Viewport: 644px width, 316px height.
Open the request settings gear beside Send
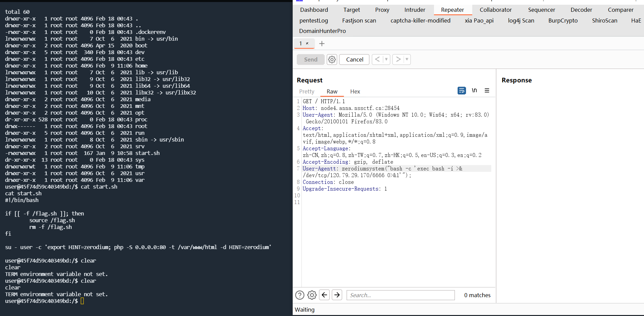332,60
